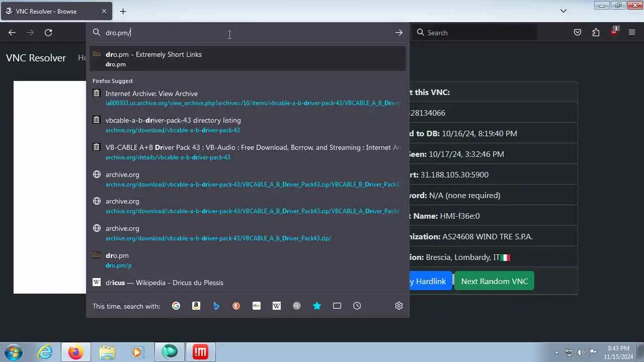
Task: Click the gray magnifier search engine icon
Action: point(297,306)
